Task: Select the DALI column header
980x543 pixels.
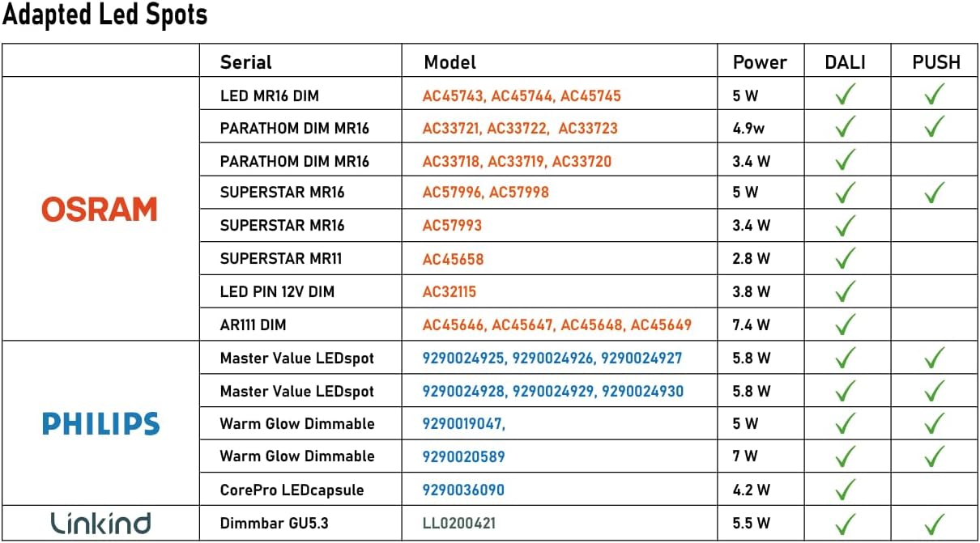Action: click(846, 62)
